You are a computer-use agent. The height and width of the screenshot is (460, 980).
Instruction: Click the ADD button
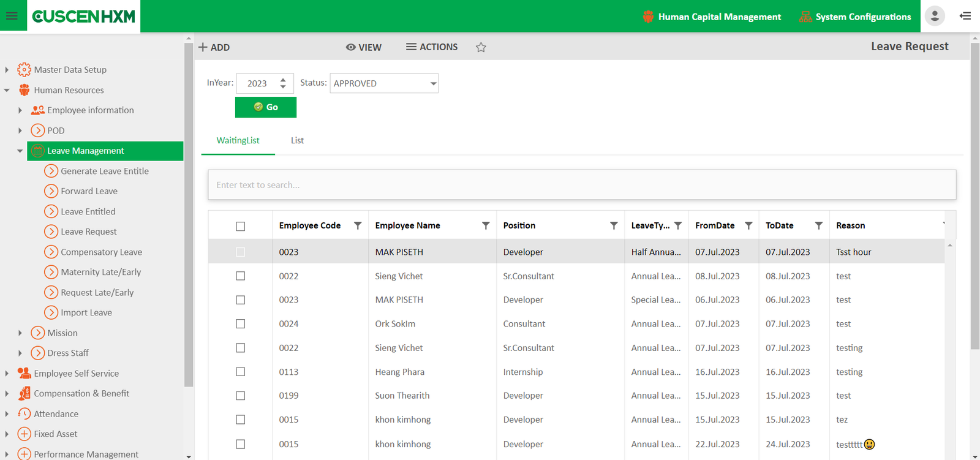point(214,47)
